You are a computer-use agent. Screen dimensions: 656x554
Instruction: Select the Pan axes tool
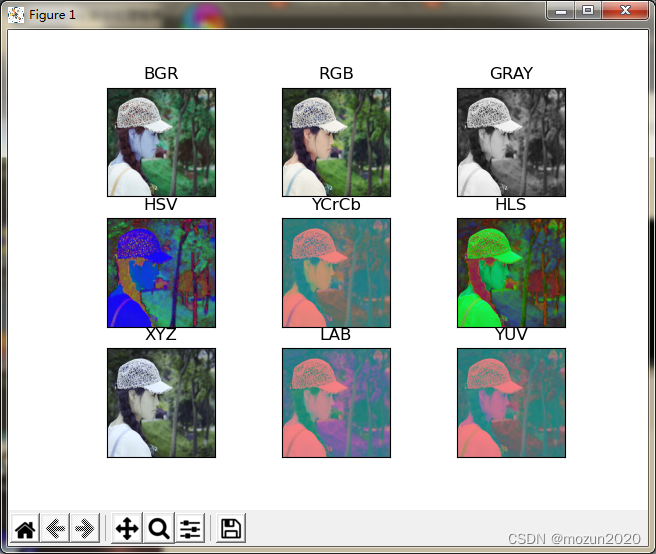(x=127, y=528)
